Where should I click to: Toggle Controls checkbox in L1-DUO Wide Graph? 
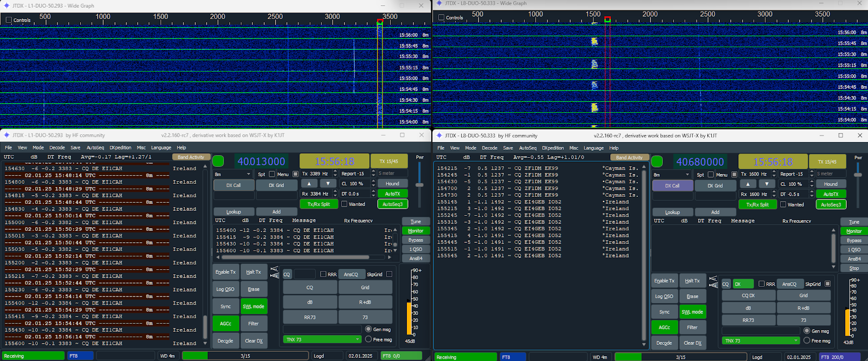[x=9, y=20]
